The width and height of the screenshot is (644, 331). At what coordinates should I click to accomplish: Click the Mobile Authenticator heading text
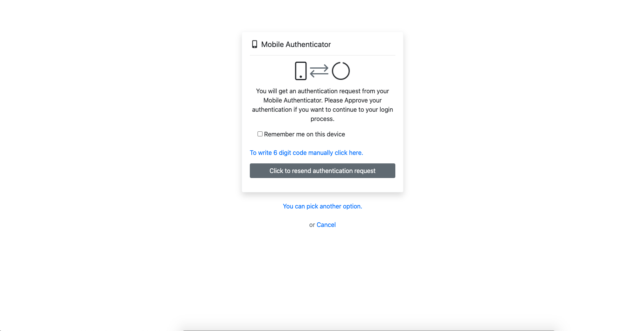click(x=296, y=44)
